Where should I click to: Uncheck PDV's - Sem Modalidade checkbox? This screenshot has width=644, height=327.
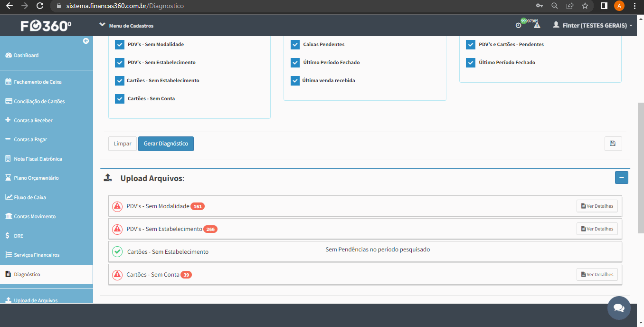pyautogui.click(x=120, y=45)
